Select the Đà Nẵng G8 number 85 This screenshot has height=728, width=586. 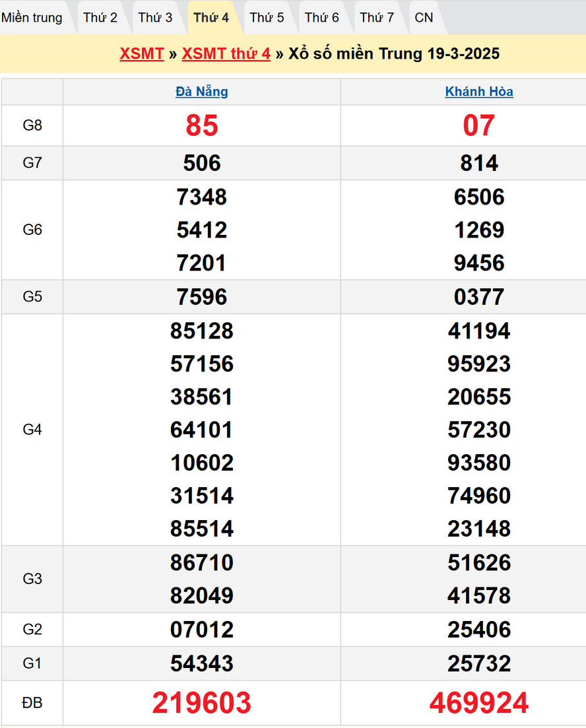(x=202, y=125)
